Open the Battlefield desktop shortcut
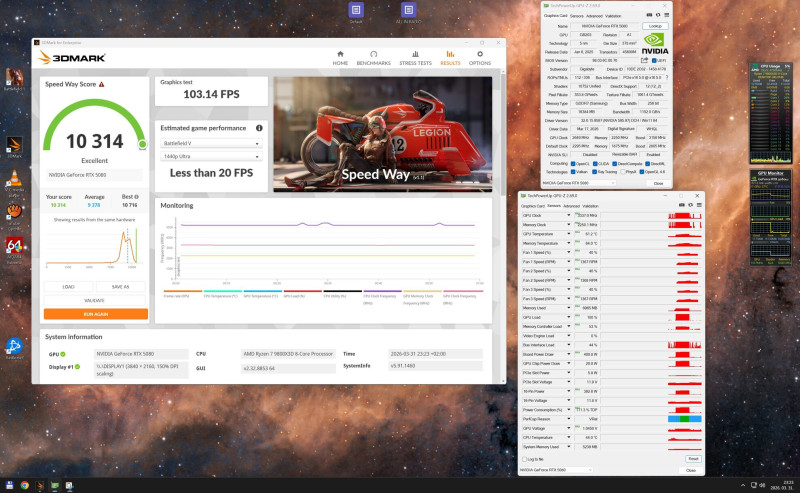Screen dimensions: 800x493 [14, 80]
